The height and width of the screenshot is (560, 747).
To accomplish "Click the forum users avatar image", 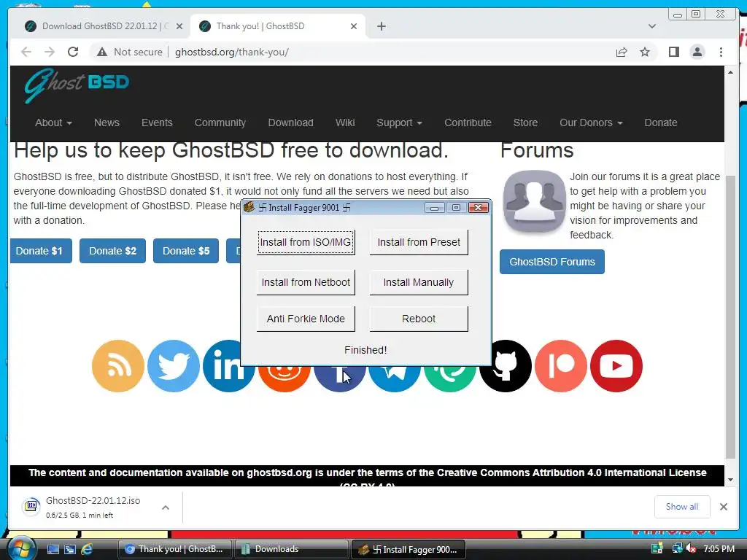I will point(535,202).
